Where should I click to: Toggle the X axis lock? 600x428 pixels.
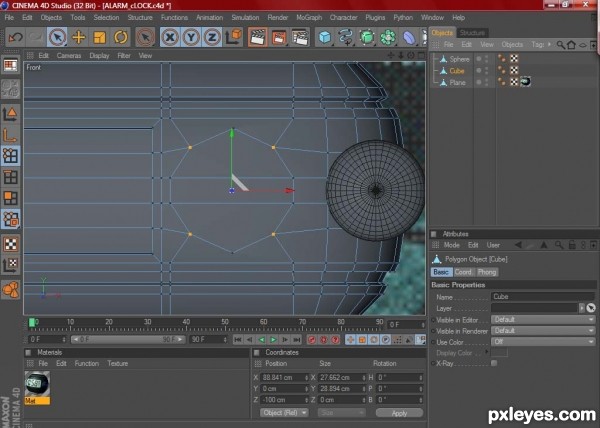click(170, 37)
